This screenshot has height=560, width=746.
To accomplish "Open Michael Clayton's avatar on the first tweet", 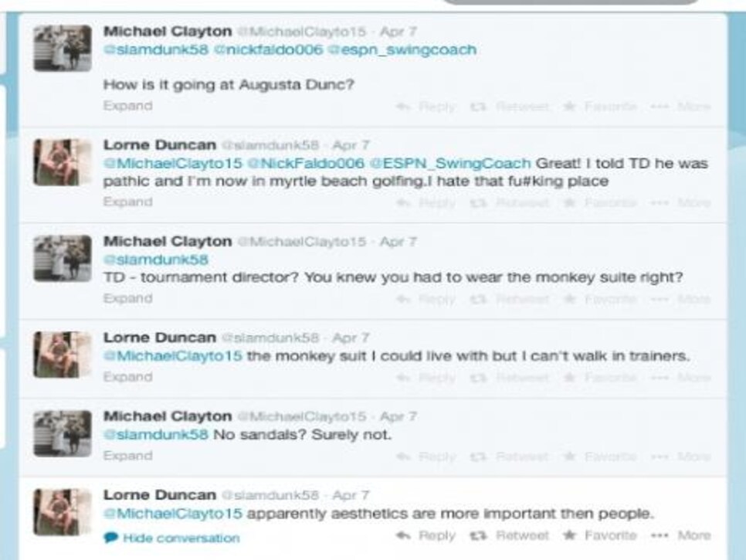I will pos(63,48).
